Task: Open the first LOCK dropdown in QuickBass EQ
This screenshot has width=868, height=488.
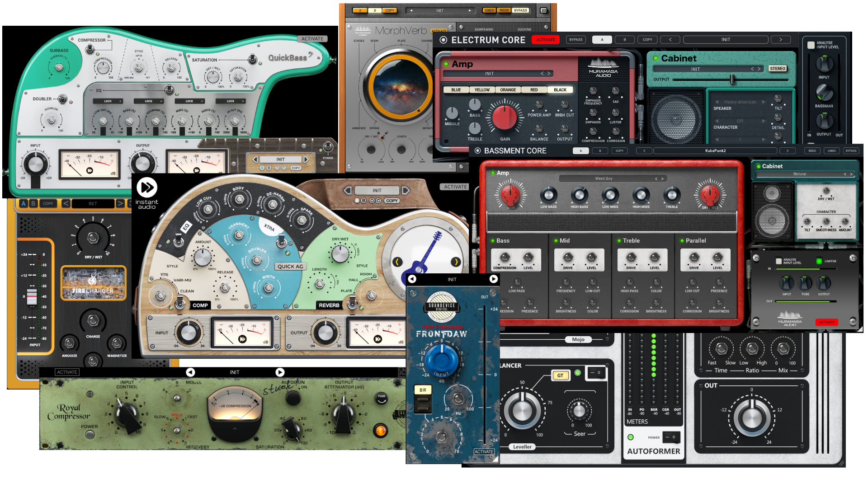Action: [x=108, y=101]
